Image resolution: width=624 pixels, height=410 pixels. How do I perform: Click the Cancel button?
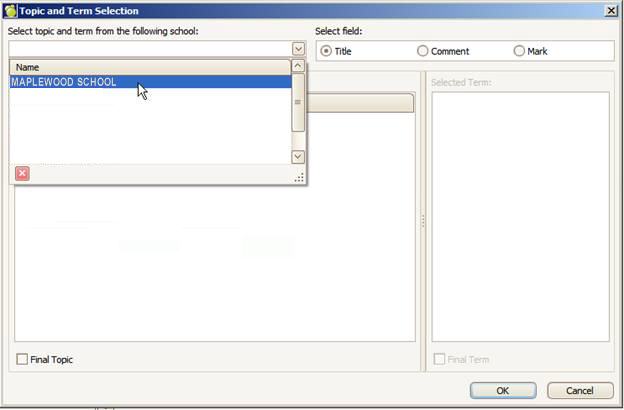tap(580, 390)
